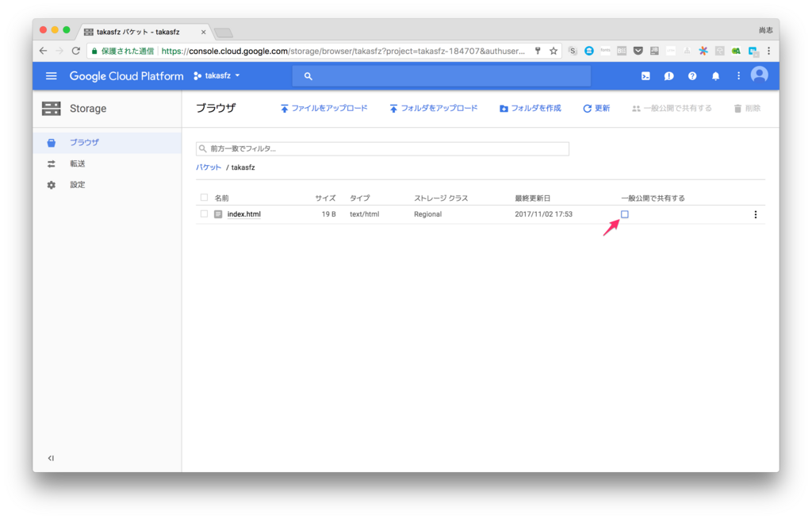Open a new browser tab

coord(224,33)
